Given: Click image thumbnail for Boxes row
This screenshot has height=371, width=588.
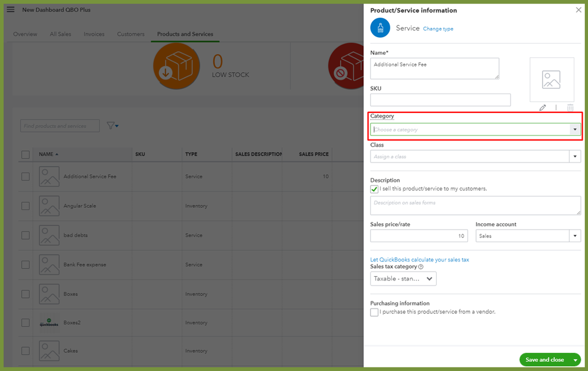Looking at the screenshot, I should point(49,294).
